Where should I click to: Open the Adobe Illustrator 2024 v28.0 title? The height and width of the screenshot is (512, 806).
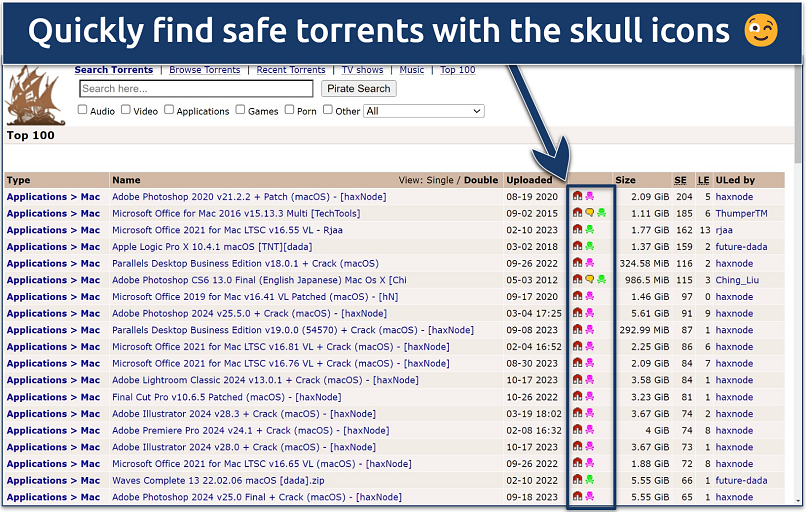point(244,447)
